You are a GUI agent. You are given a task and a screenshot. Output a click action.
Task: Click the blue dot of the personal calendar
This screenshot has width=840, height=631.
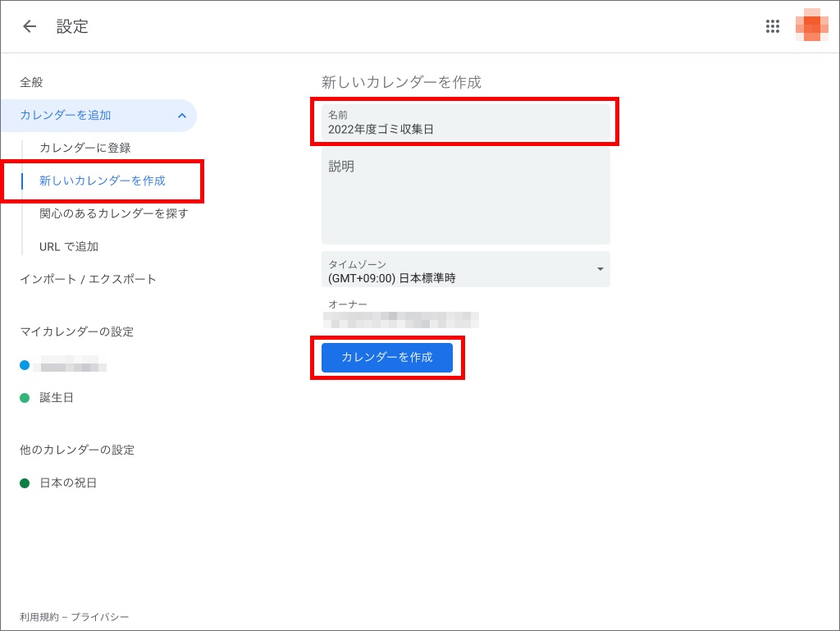(25, 365)
